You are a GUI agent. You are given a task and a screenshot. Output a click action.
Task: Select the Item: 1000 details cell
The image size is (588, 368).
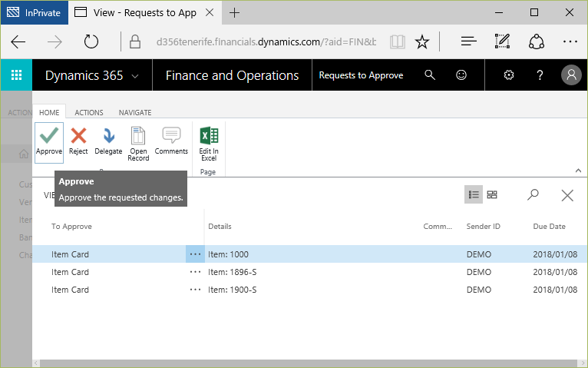(229, 254)
